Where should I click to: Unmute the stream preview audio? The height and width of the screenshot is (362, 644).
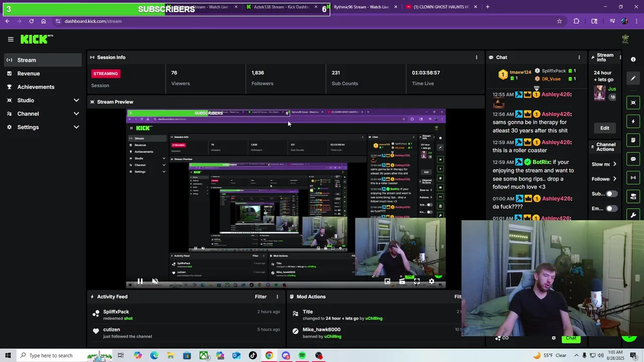[155, 282]
